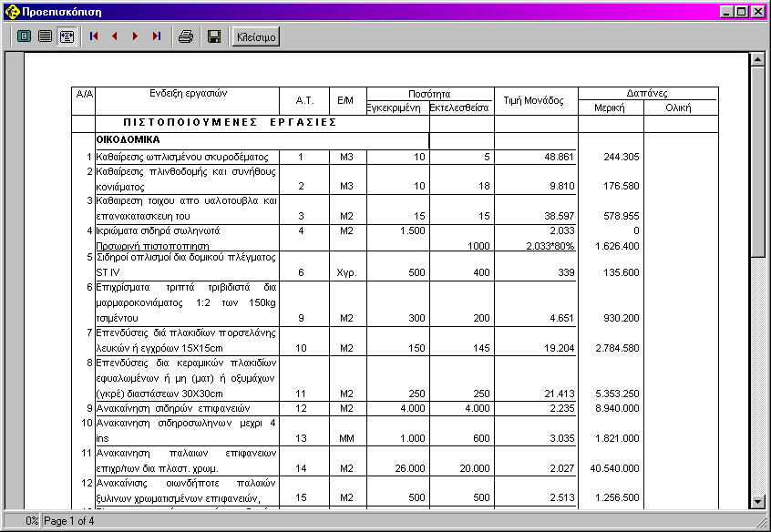Screen dimensions: 771x532
Task: Go to first page of preview
Action: 94,36
